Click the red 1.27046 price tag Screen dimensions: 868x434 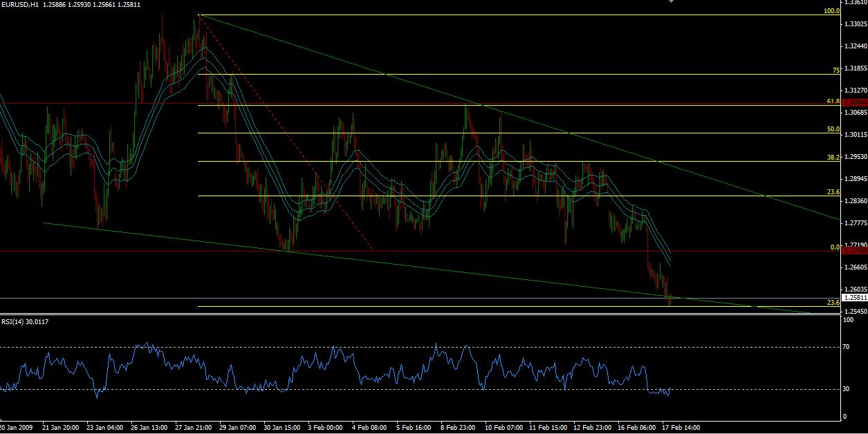click(x=854, y=252)
